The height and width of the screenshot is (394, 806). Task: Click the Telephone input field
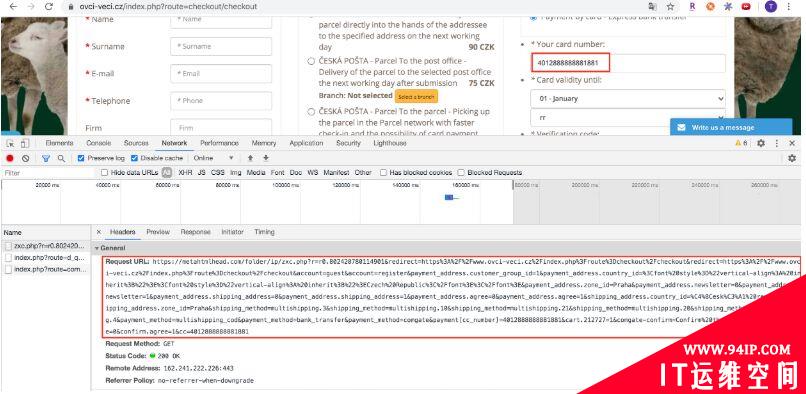pyautogui.click(x=221, y=101)
